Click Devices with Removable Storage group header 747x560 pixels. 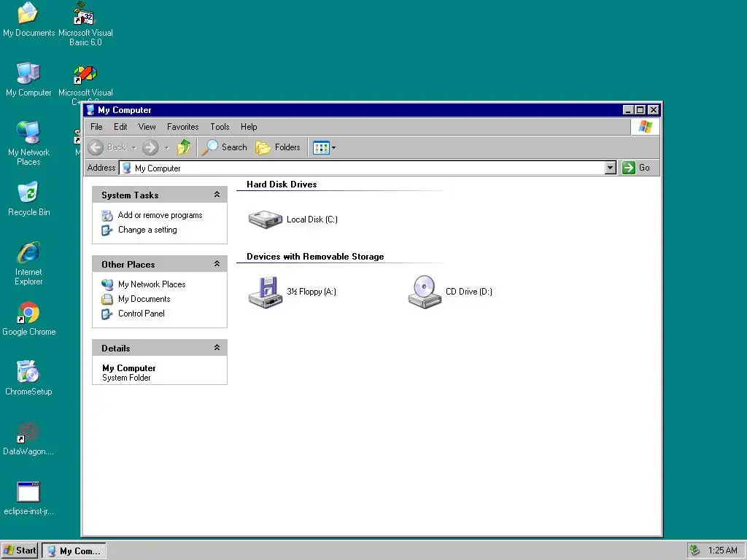click(315, 257)
